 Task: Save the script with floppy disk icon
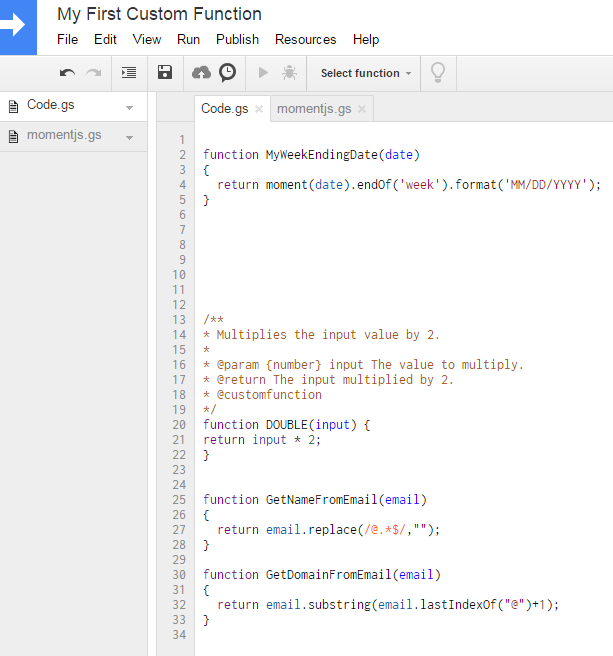166,73
